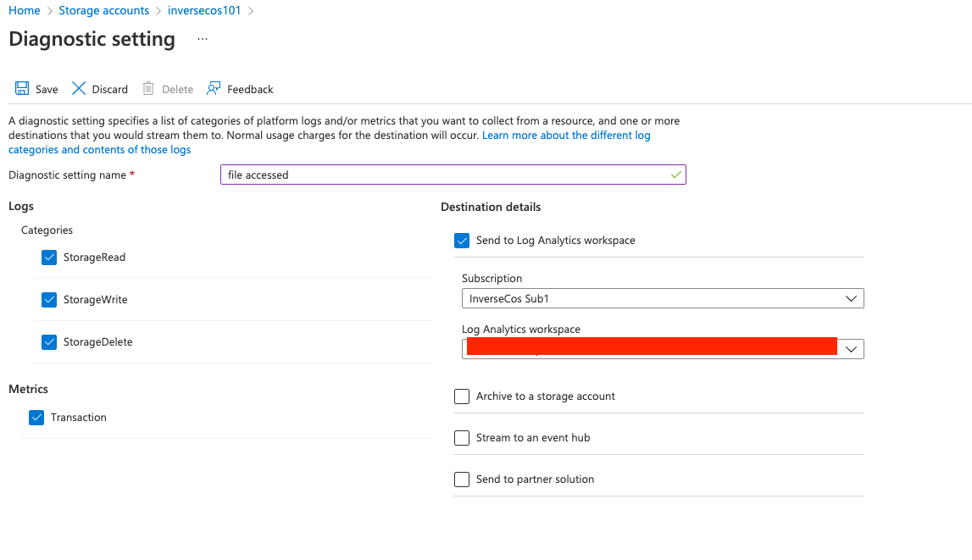Enable Stream to an event hub

pyautogui.click(x=462, y=438)
